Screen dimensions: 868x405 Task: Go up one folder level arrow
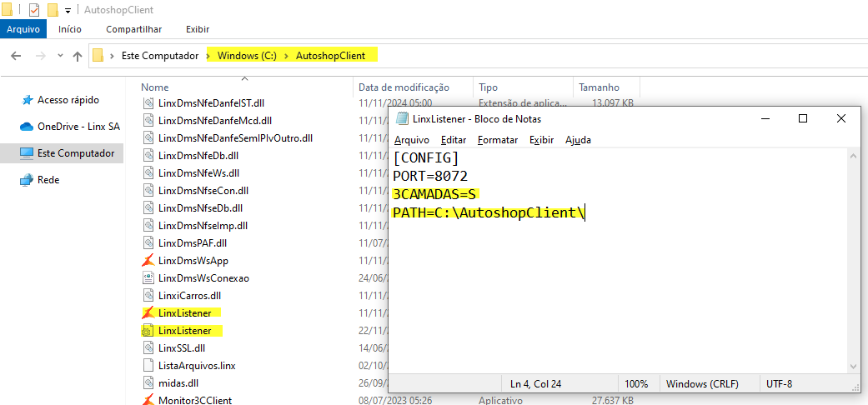click(x=78, y=56)
